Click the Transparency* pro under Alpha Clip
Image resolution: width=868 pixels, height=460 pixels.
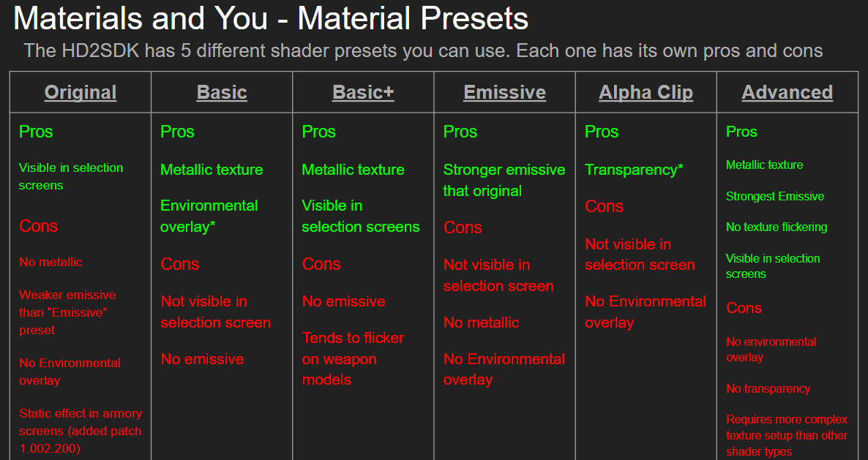point(634,170)
